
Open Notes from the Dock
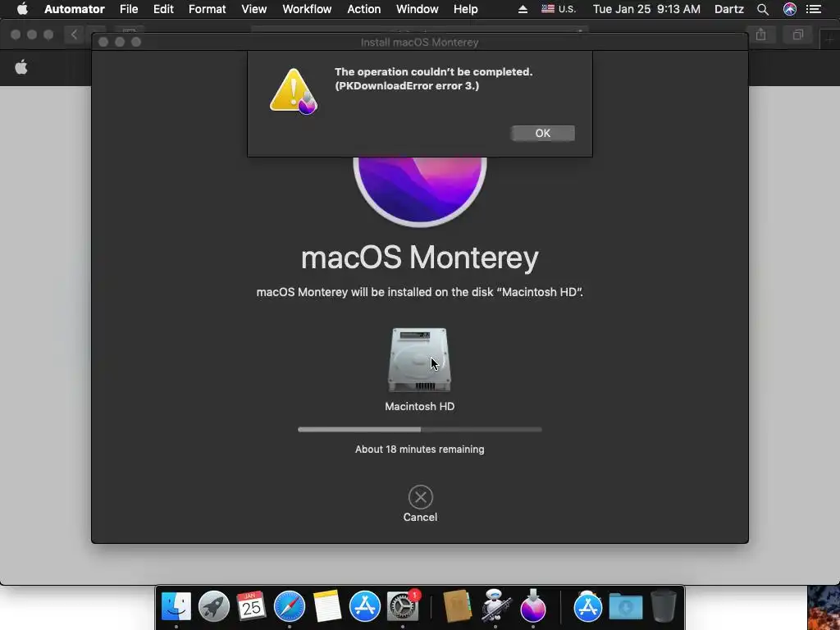(x=326, y=606)
